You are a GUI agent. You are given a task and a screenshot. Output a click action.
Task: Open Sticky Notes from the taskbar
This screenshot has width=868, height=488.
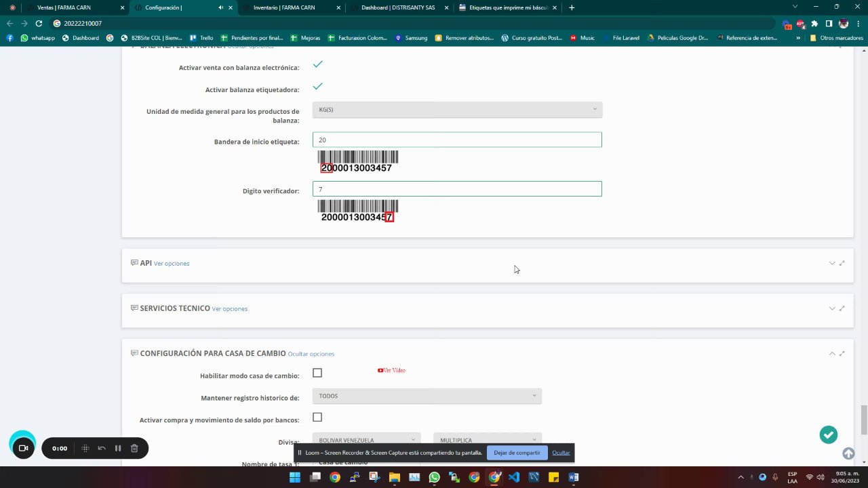[x=553, y=477]
